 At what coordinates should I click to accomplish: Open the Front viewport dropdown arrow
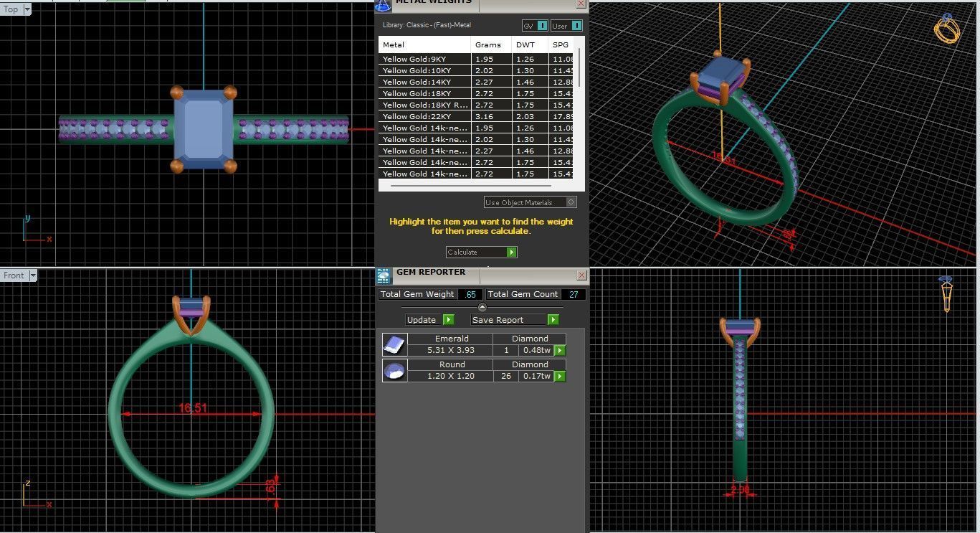[x=33, y=275]
